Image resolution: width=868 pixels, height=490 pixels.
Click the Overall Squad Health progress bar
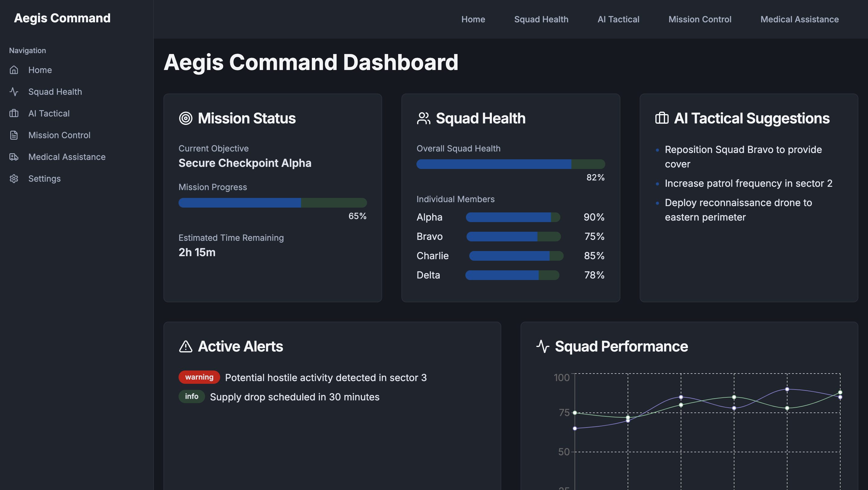511,164
